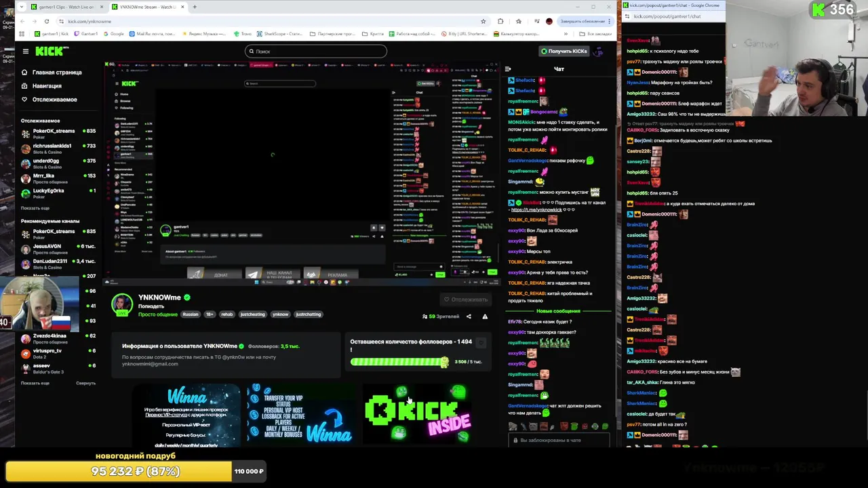Click the viewers count icon
868x488 pixels.
pyautogui.click(x=425, y=317)
